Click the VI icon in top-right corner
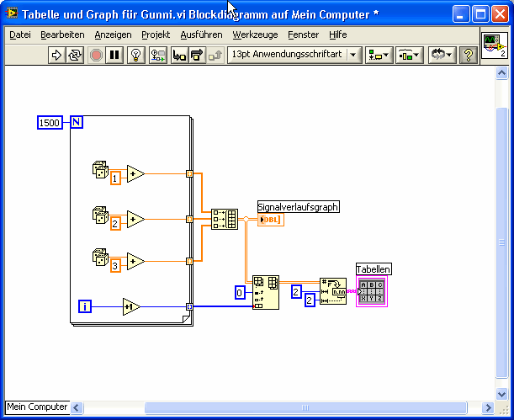Screen dimensions: 514x420 [495, 45]
